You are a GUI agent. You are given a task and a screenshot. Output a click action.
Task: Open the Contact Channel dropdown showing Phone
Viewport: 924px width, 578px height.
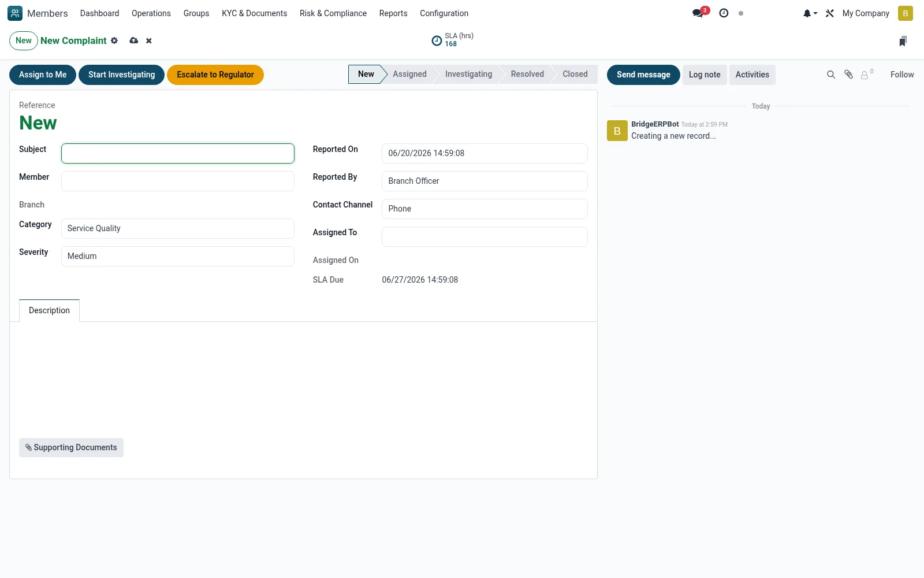tap(485, 209)
